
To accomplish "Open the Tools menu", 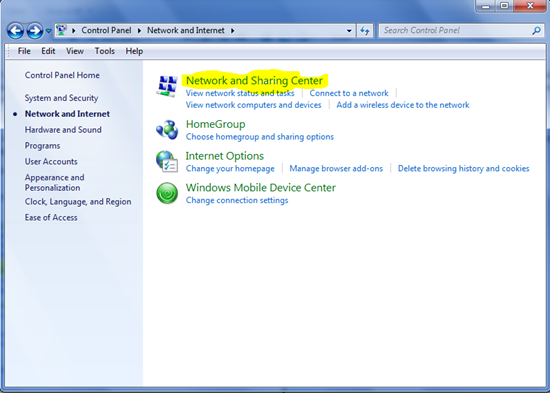I will pyautogui.click(x=105, y=51).
